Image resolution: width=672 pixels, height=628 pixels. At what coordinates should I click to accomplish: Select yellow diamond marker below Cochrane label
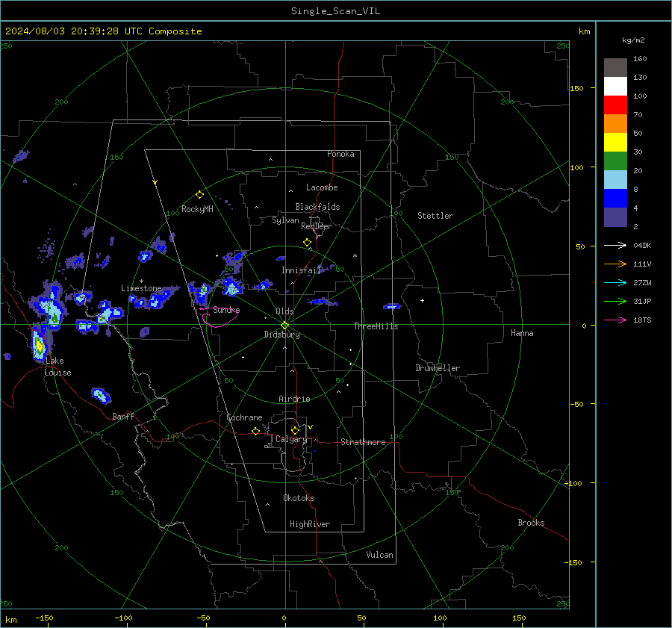click(x=255, y=432)
